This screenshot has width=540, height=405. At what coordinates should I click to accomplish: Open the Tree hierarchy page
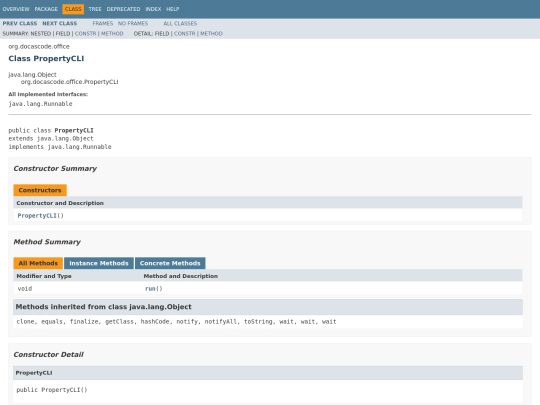95,9
